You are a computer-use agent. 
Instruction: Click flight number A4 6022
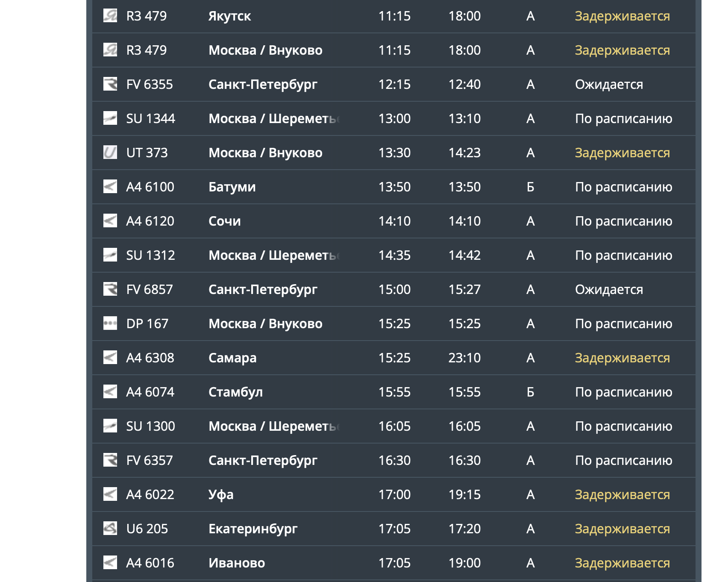[x=150, y=494]
